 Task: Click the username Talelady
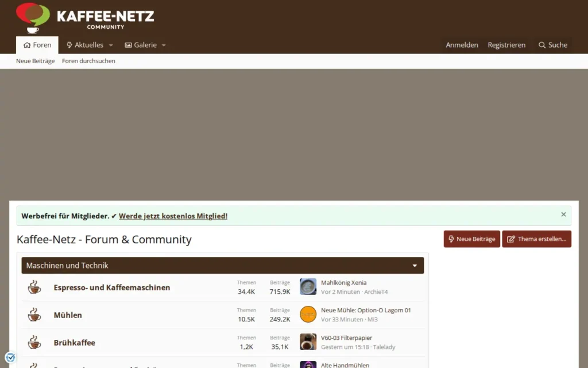(384, 347)
